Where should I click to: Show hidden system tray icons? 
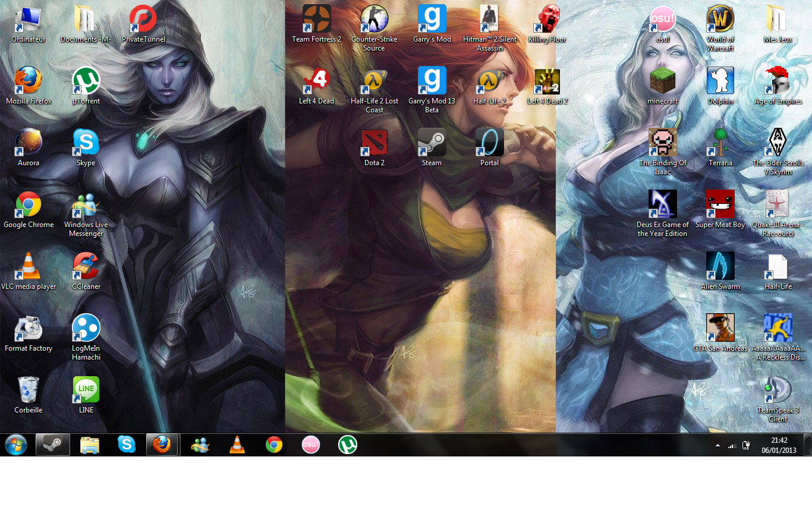point(717,445)
